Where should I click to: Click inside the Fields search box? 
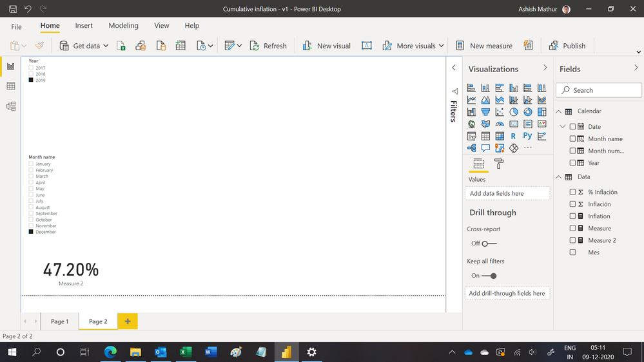[599, 90]
